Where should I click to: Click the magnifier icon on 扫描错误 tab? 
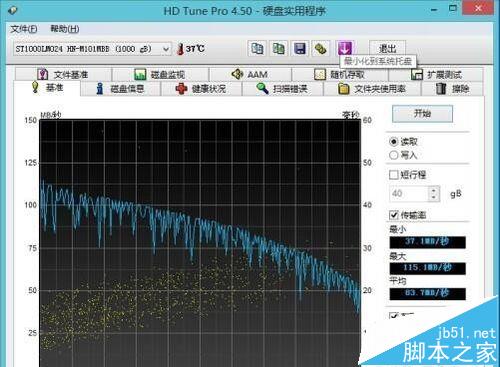coord(262,89)
